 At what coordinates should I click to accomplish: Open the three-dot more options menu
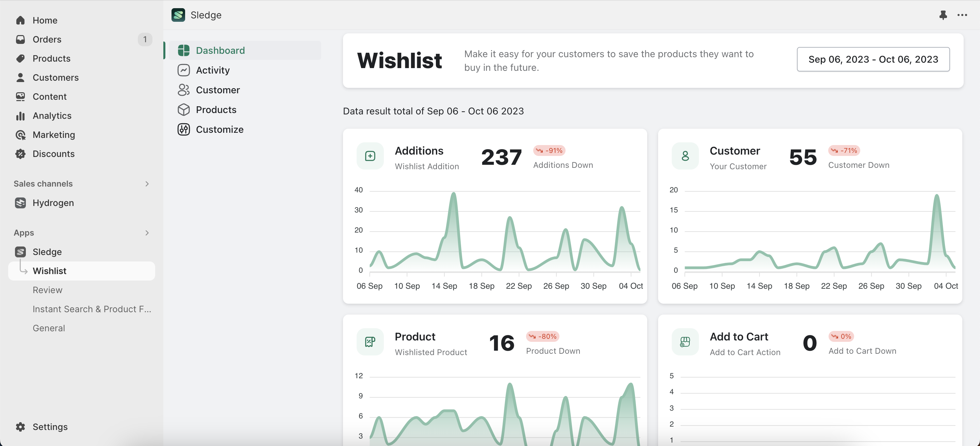pos(962,15)
